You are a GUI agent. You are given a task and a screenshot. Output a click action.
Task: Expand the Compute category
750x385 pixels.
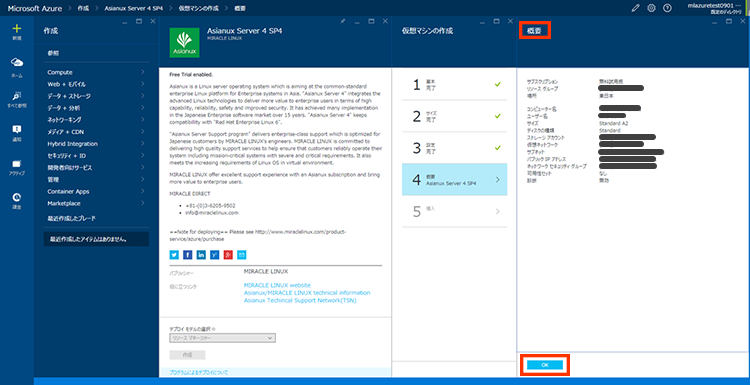point(96,72)
